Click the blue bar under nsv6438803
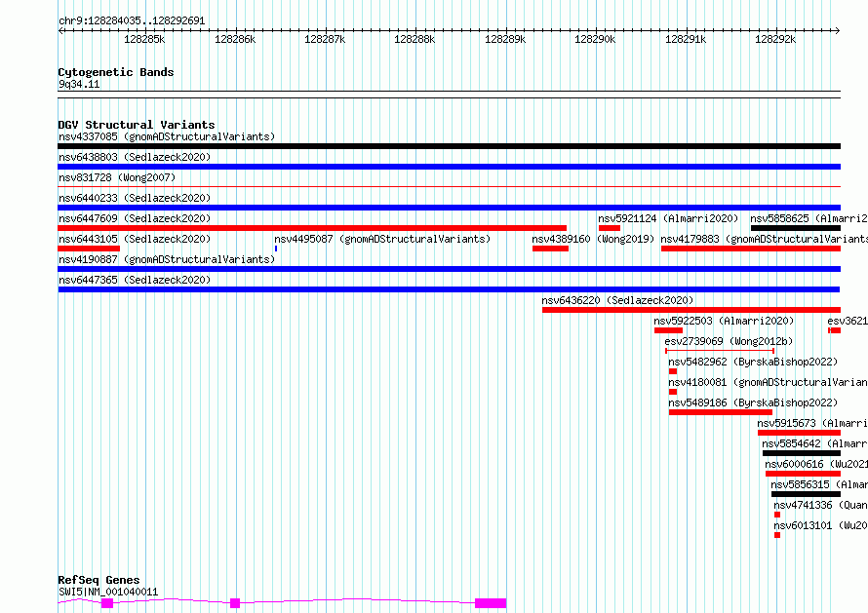868x613 pixels. tap(449, 167)
